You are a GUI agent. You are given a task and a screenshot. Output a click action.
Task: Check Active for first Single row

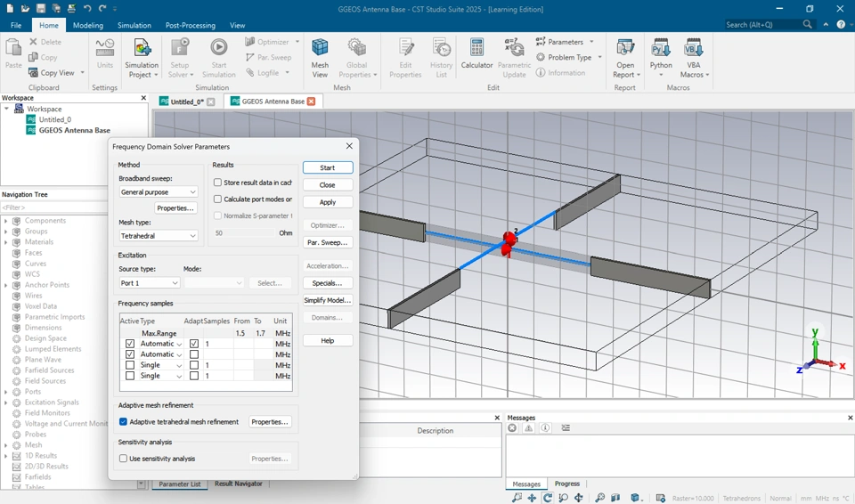click(x=130, y=365)
